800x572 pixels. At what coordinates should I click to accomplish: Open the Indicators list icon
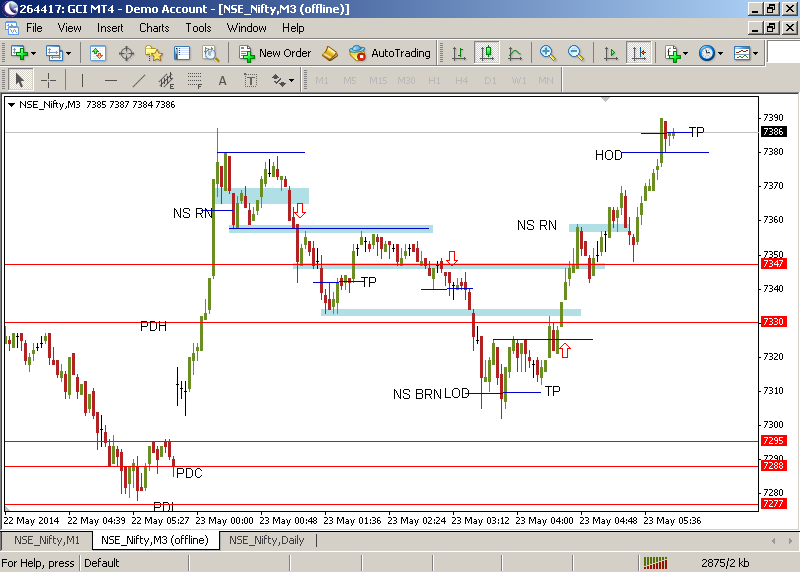click(x=672, y=53)
